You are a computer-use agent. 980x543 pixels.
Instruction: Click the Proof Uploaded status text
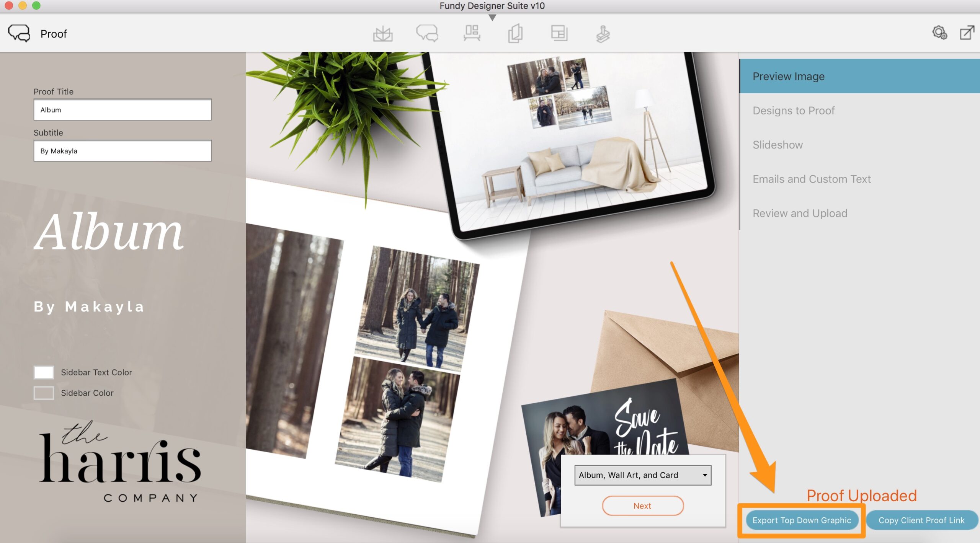(x=861, y=496)
